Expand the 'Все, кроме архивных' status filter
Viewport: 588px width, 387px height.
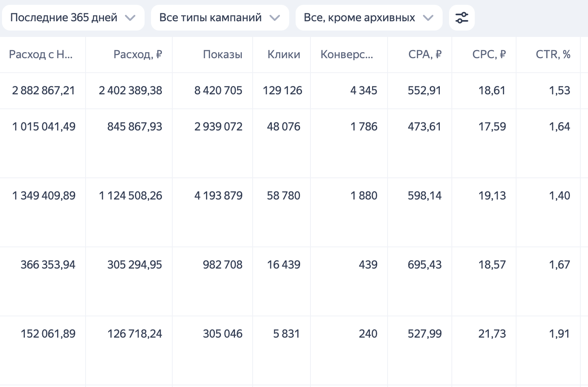[x=368, y=18]
